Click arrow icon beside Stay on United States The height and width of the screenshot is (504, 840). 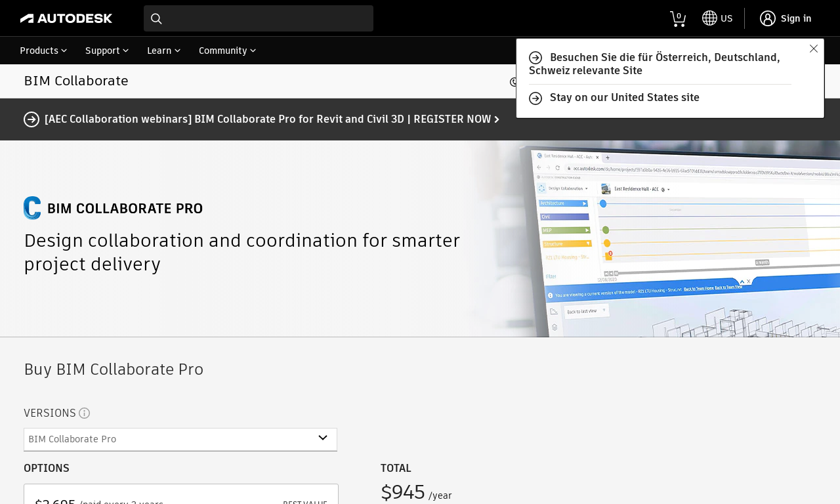[535, 98]
